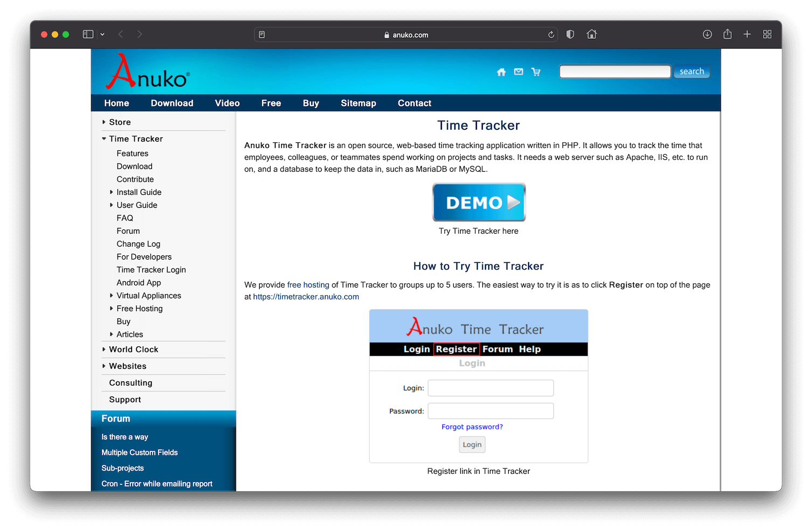
Task: Open Time Tracker Login link
Action: coord(151,270)
